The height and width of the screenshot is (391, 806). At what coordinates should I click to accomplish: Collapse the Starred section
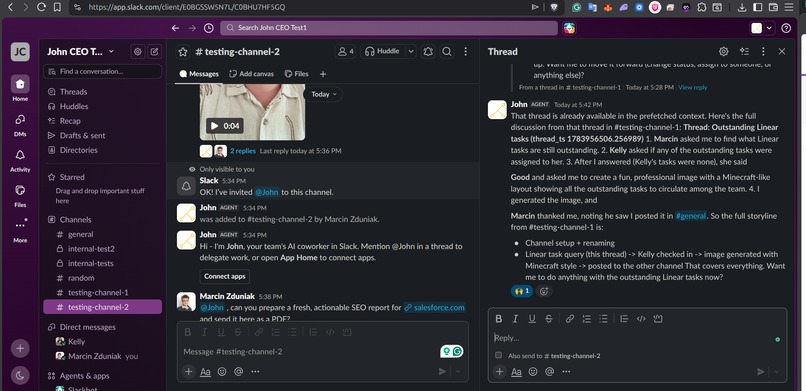click(x=71, y=177)
